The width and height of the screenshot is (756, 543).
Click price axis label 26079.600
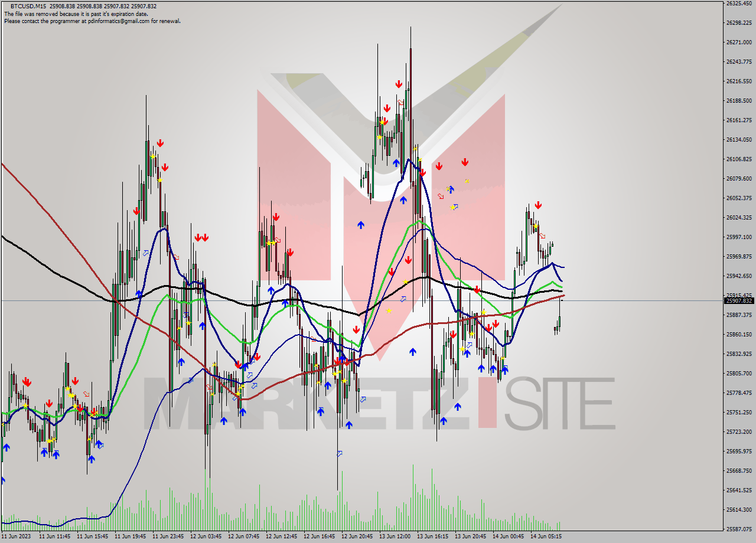point(739,179)
